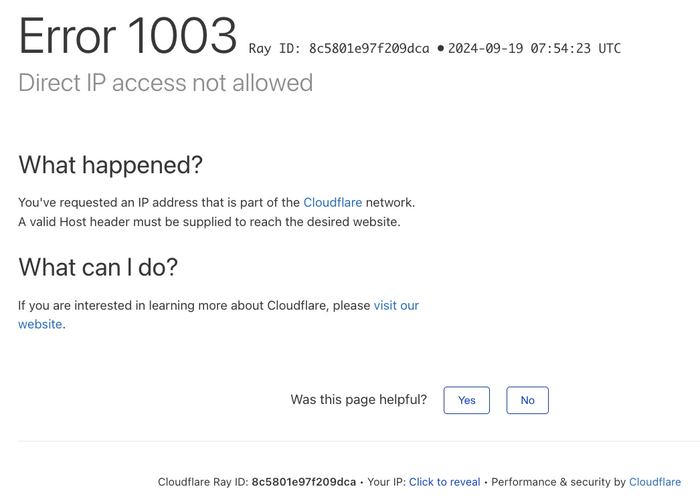Viewport: 700px width, 499px height.
Task: Click the "You've requested an IP address" sentence
Action: [160, 202]
